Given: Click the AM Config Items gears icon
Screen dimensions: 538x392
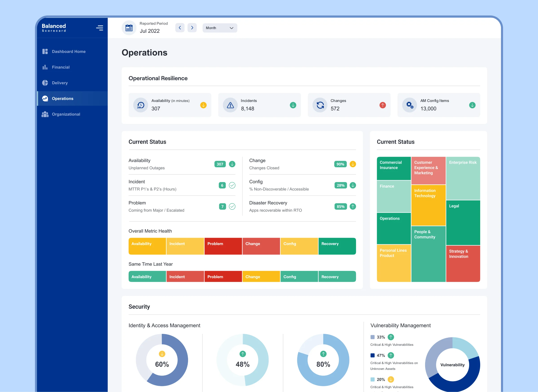Looking at the screenshot, I should [410, 105].
